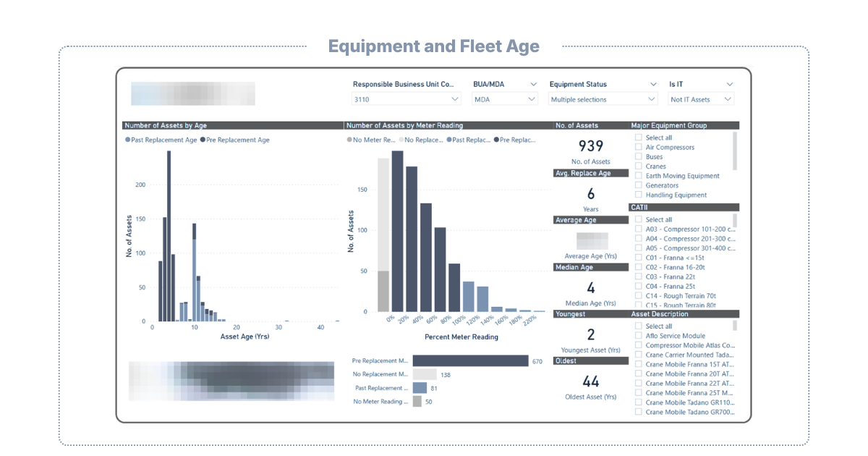Screen dimensions: 868x456
Task: Open the 3110 business unit dropdown
Action: coord(407,99)
